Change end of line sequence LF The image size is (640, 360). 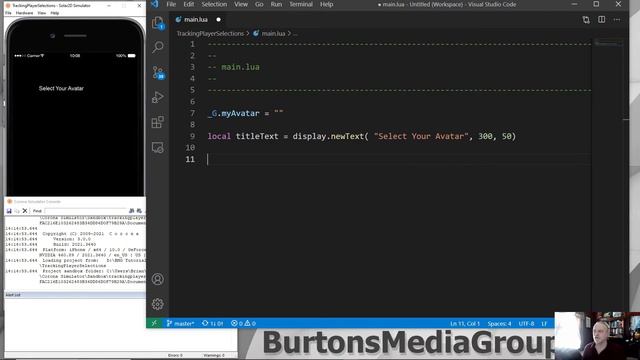click(544, 323)
